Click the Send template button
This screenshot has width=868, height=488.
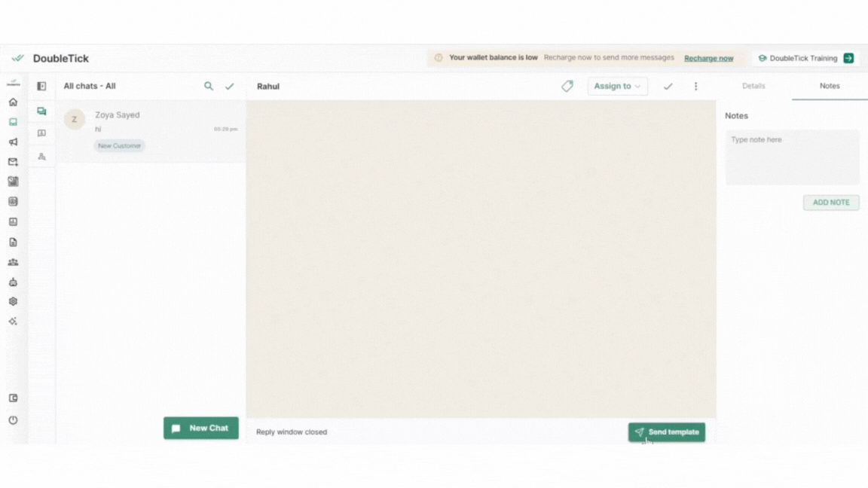[x=667, y=432]
